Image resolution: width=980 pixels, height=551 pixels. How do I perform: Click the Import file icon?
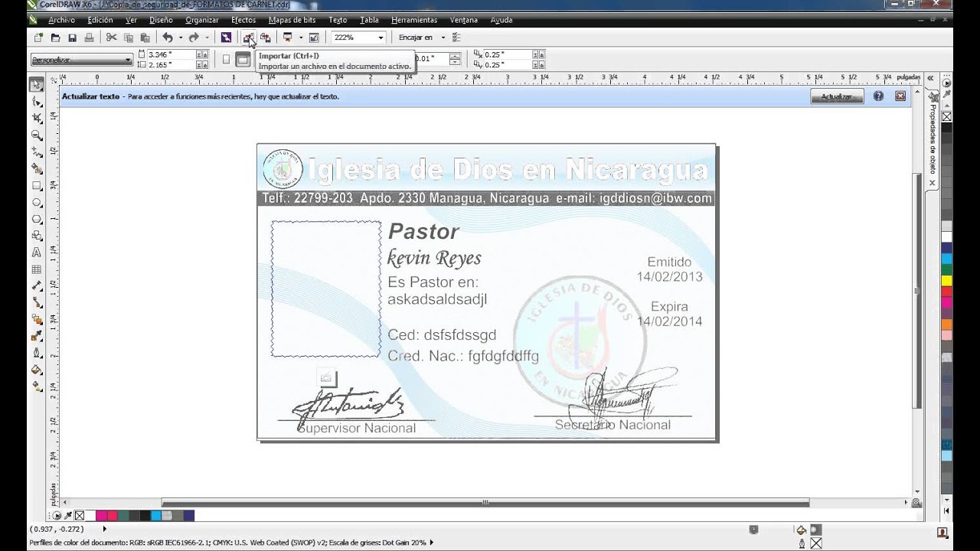click(247, 37)
